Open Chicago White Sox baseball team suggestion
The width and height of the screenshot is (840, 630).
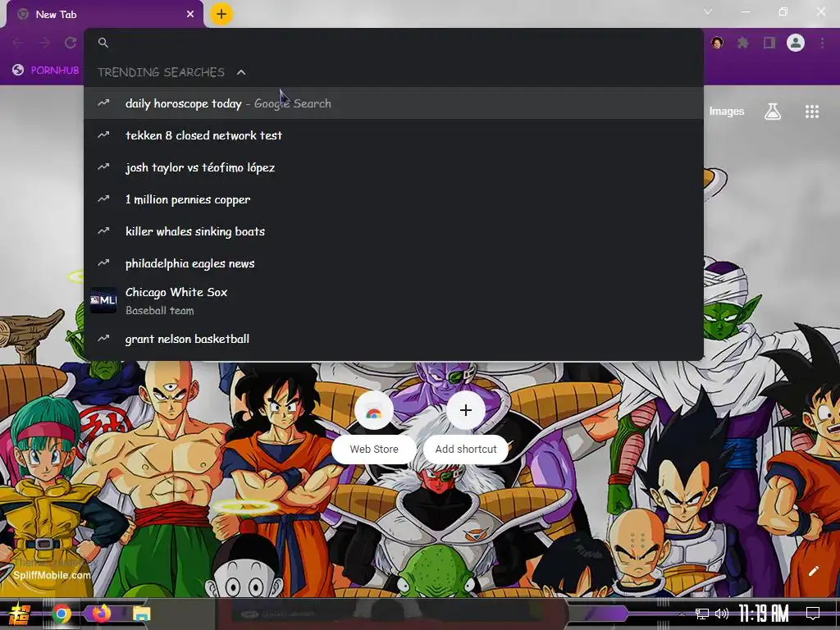click(393, 300)
